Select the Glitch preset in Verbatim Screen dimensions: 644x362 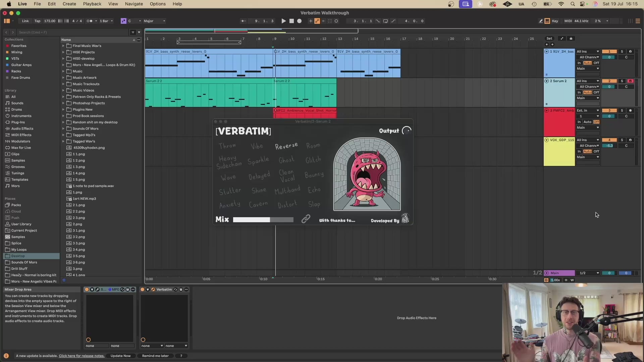[313, 160]
